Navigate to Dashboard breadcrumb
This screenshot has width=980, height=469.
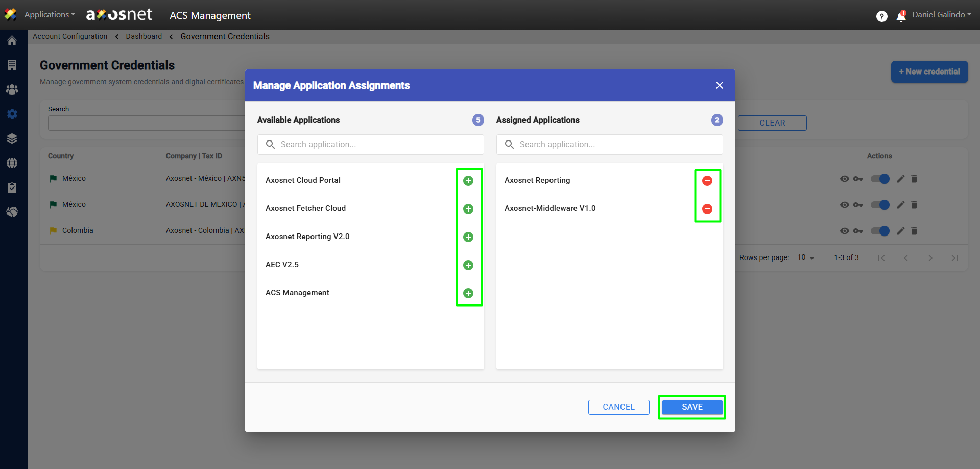point(144,36)
